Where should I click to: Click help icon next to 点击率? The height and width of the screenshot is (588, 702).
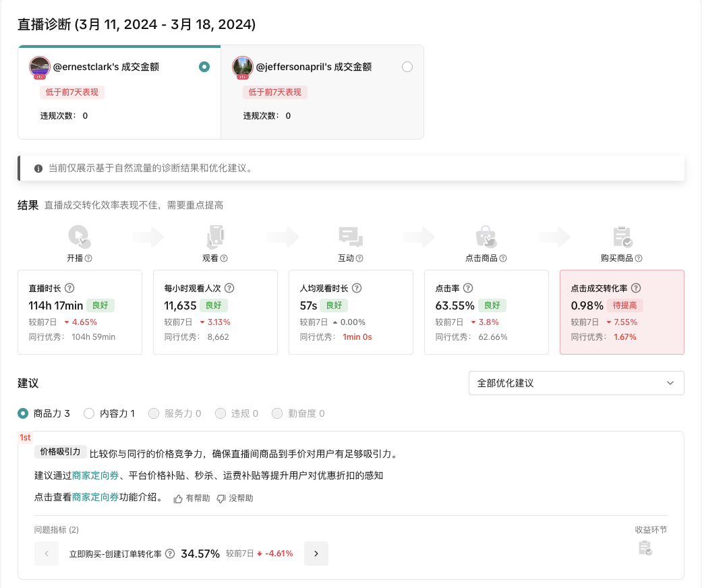point(468,288)
